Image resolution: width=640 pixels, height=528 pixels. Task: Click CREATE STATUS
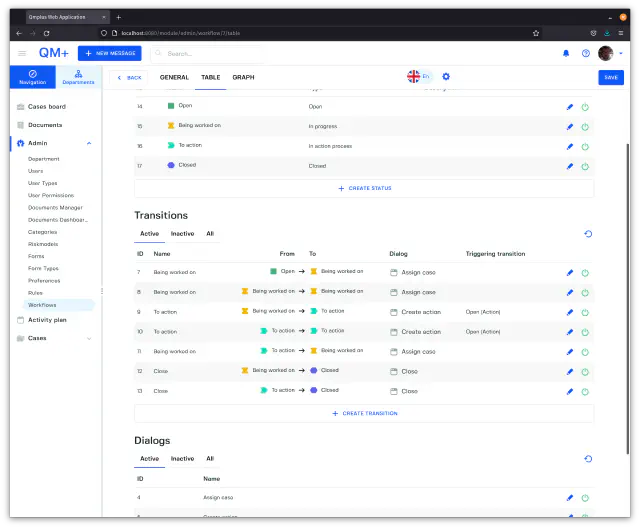click(x=364, y=189)
